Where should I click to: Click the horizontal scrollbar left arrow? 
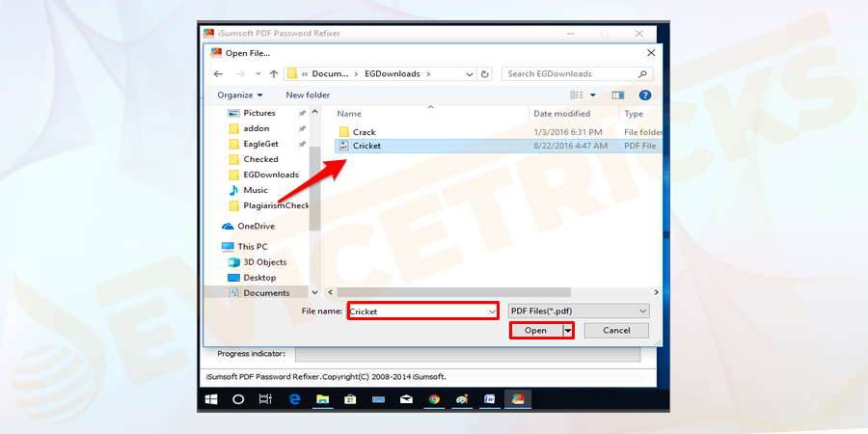pos(331,292)
